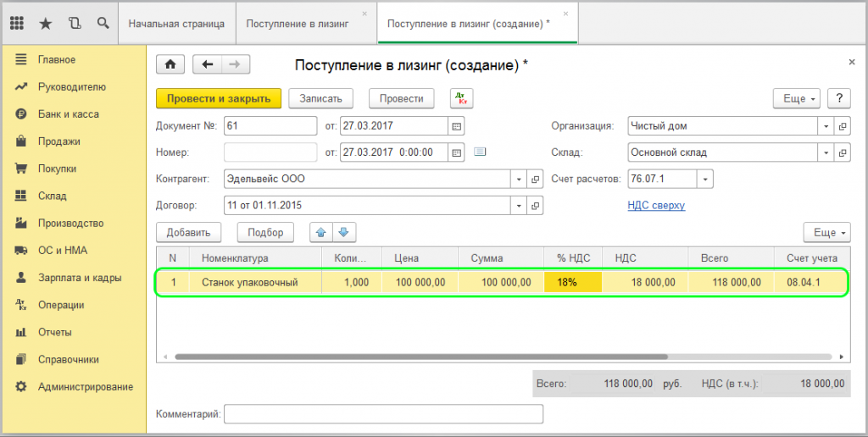The height and width of the screenshot is (437, 868).
Task: Click the home icon in document toolbar
Action: pyautogui.click(x=170, y=64)
